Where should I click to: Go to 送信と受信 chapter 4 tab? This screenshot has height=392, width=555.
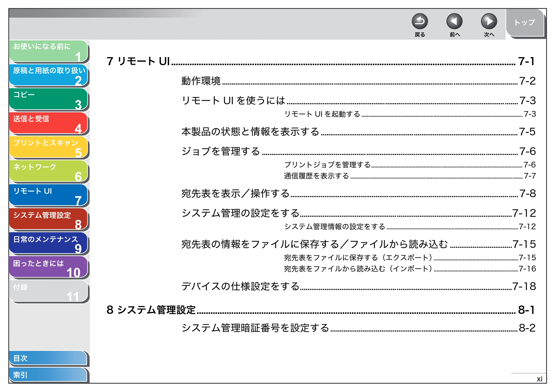click(x=49, y=123)
